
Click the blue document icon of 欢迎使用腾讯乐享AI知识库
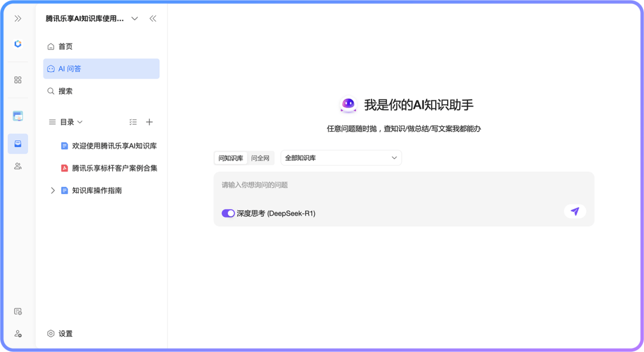coord(64,146)
